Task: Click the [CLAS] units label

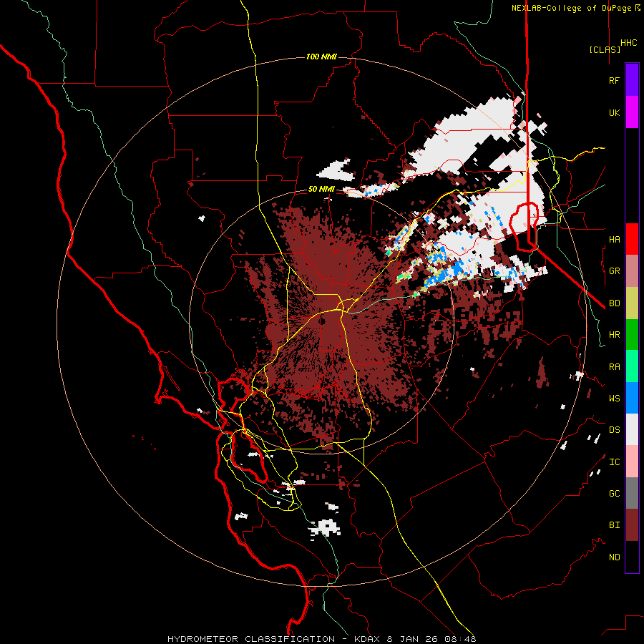Action: [x=605, y=49]
